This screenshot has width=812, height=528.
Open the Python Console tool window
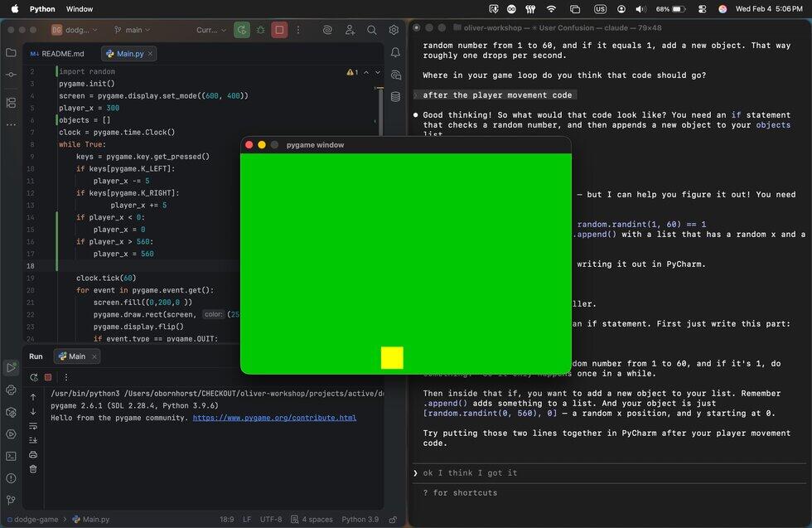(11, 390)
